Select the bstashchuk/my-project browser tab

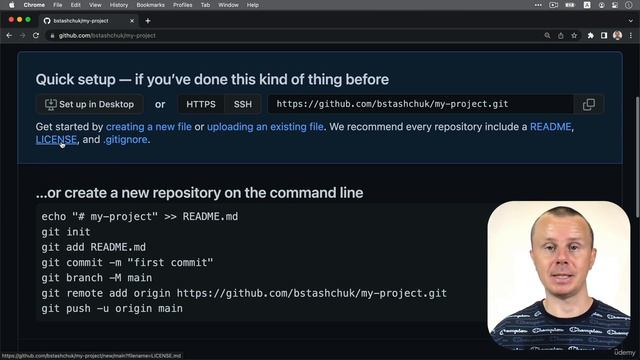(x=89, y=20)
